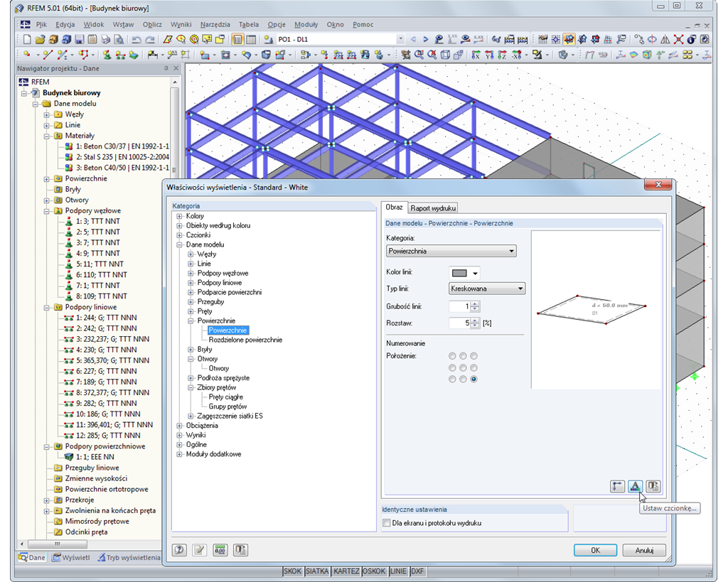Enable 'Dla ekranu i protokołu wydruku' checkbox

pyautogui.click(x=386, y=523)
